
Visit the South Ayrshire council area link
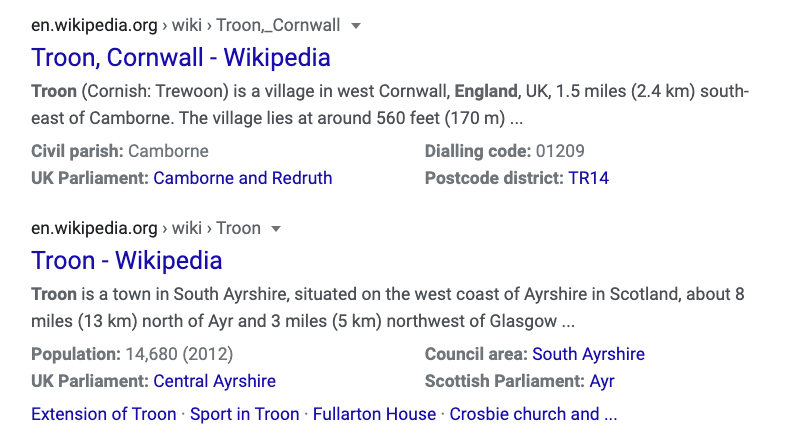click(588, 354)
